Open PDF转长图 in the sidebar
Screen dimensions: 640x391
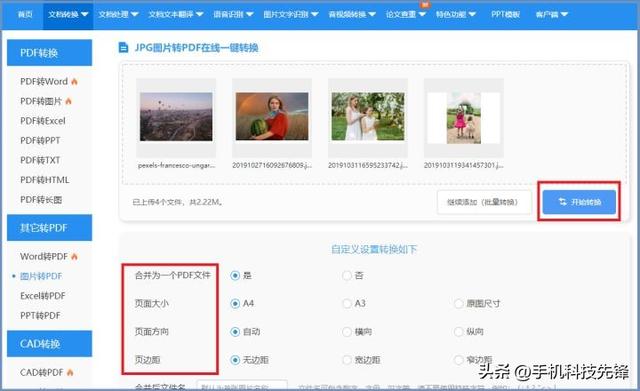coord(41,200)
